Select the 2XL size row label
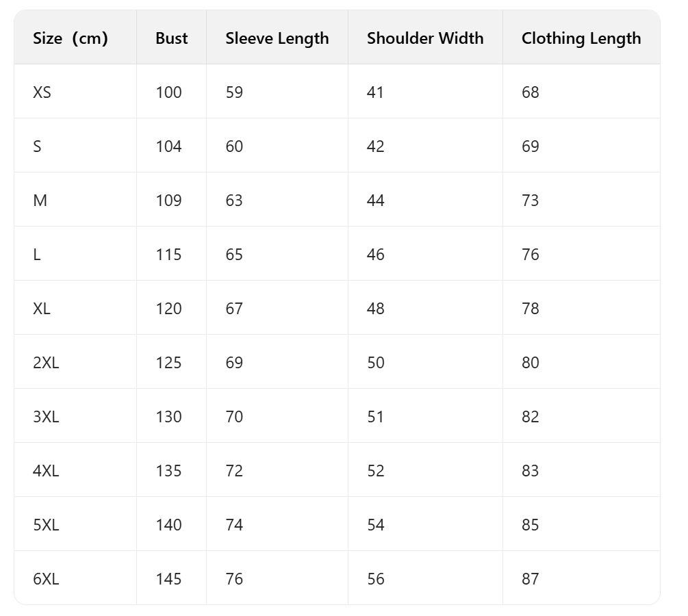The width and height of the screenshot is (688, 616). tap(46, 363)
